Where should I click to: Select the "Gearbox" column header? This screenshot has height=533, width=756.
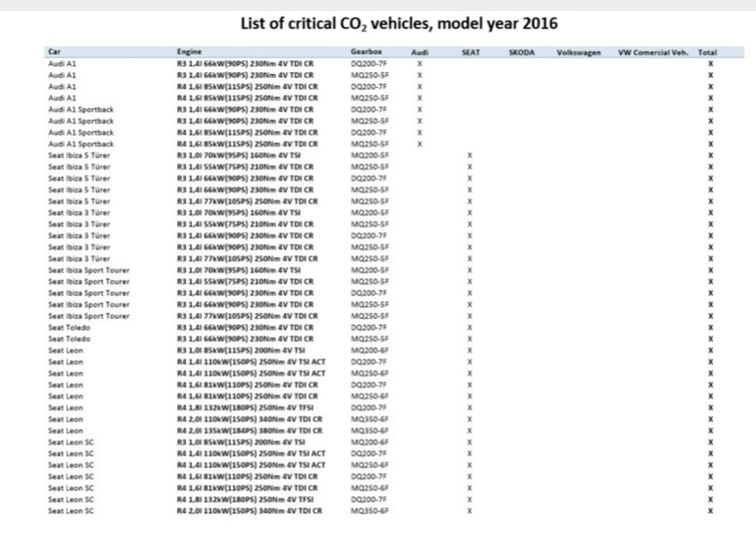click(x=366, y=51)
